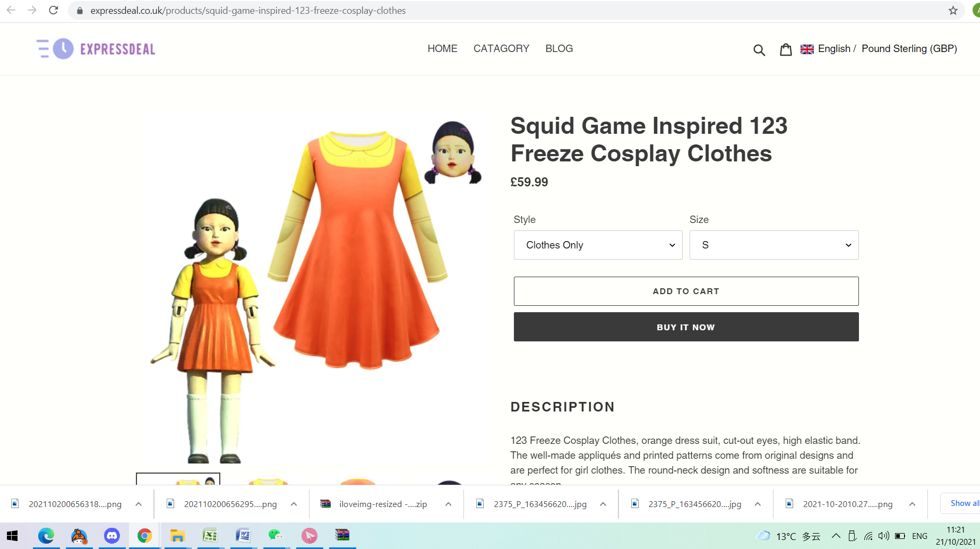Click the Chrome taskbar icon
Screen dimensions: 980x549
144,536
